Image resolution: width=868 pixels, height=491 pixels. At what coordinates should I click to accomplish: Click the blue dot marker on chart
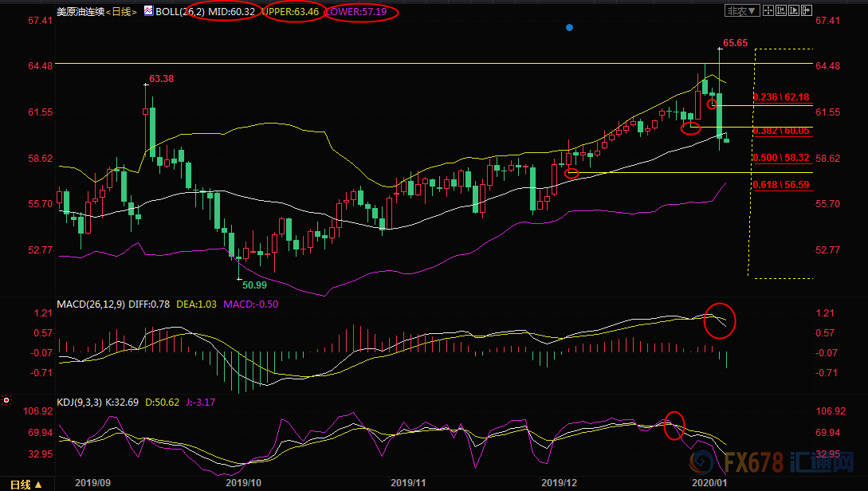569,28
